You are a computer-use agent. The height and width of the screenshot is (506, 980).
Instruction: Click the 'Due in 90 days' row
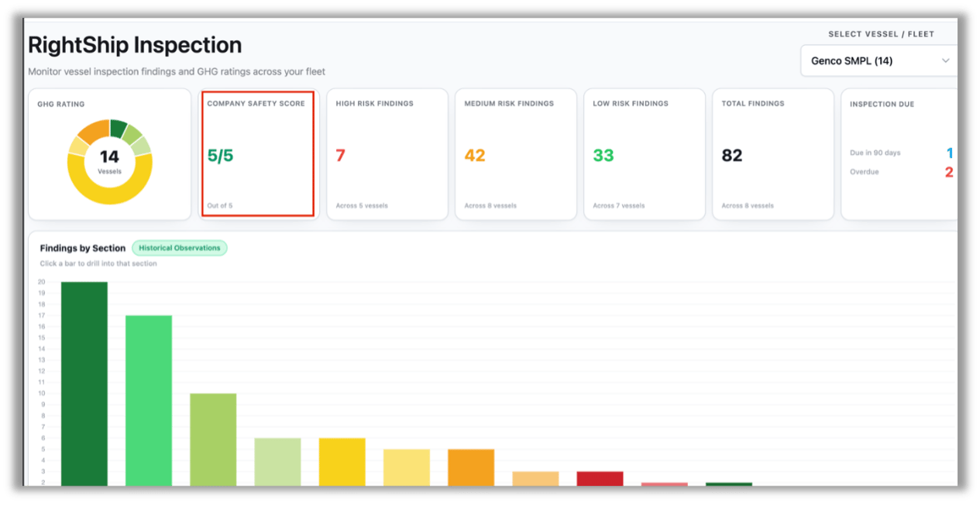902,153
